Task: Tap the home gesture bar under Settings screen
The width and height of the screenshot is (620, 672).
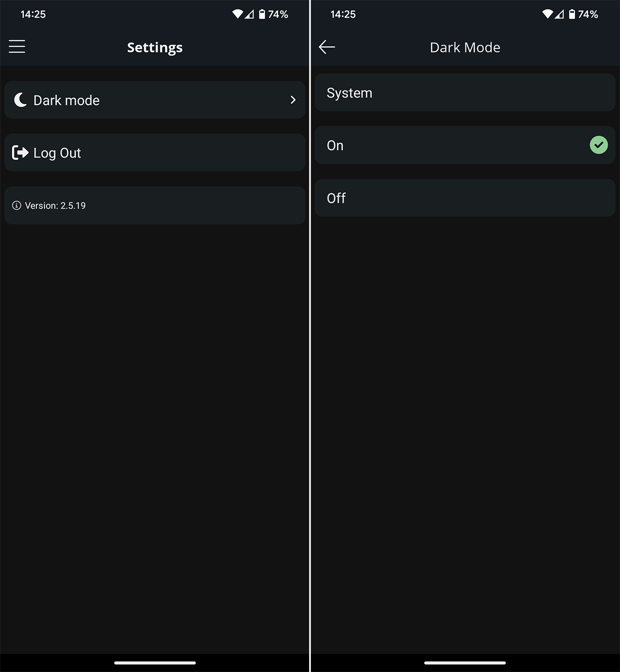Action: [x=155, y=662]
